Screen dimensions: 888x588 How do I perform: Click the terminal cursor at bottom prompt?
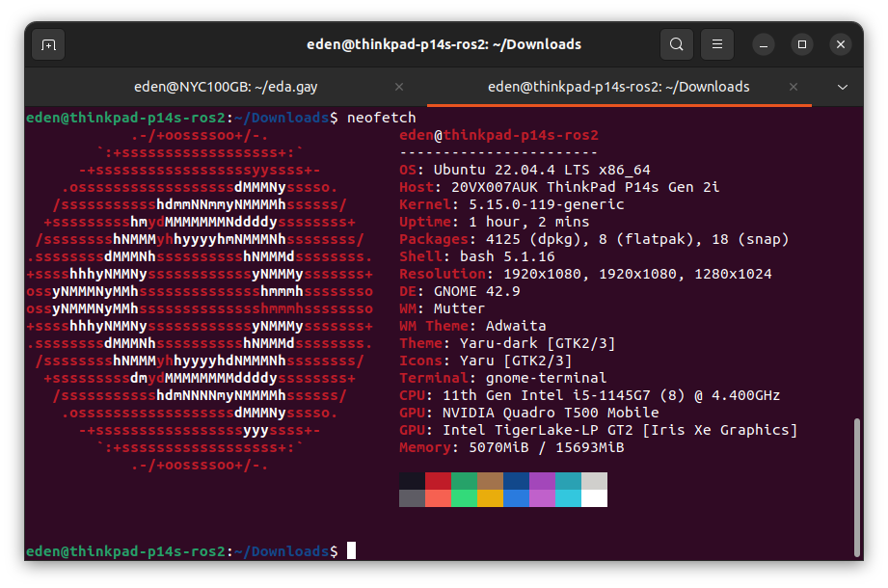point(352,550)
